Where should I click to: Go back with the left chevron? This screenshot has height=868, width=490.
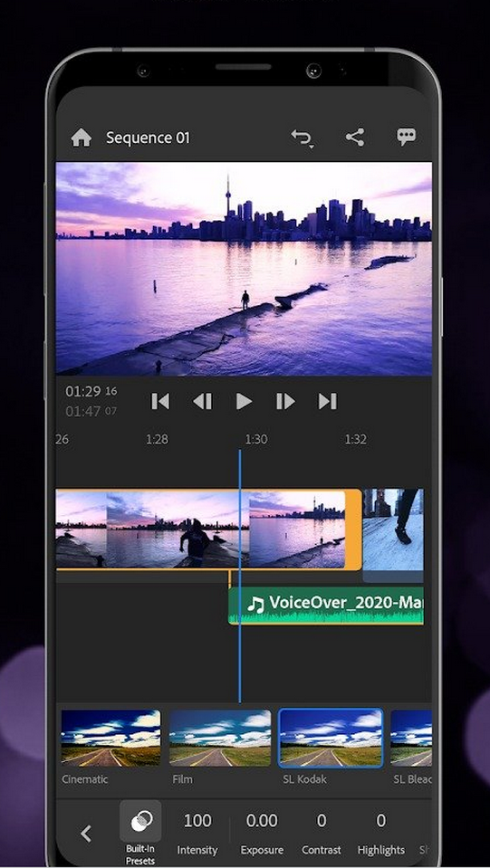click(x=86, y=833)
